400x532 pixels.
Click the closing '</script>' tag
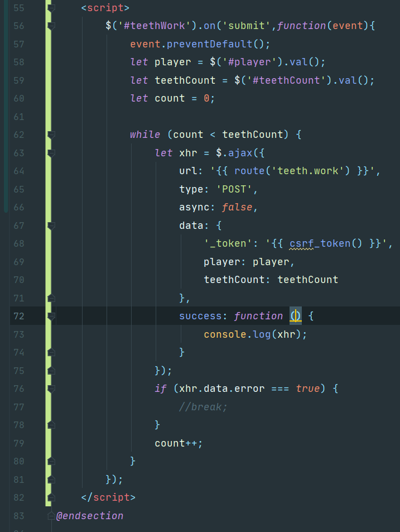(108, 498)
